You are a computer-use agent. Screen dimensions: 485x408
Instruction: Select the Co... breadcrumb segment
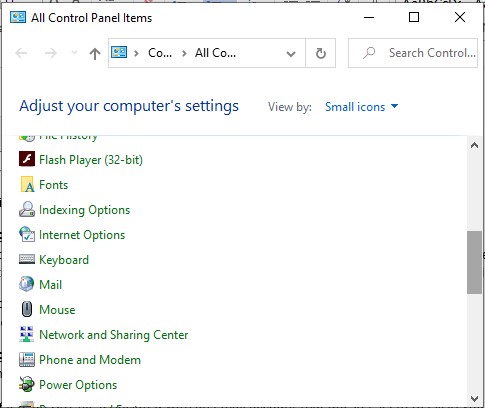point(160,53)
